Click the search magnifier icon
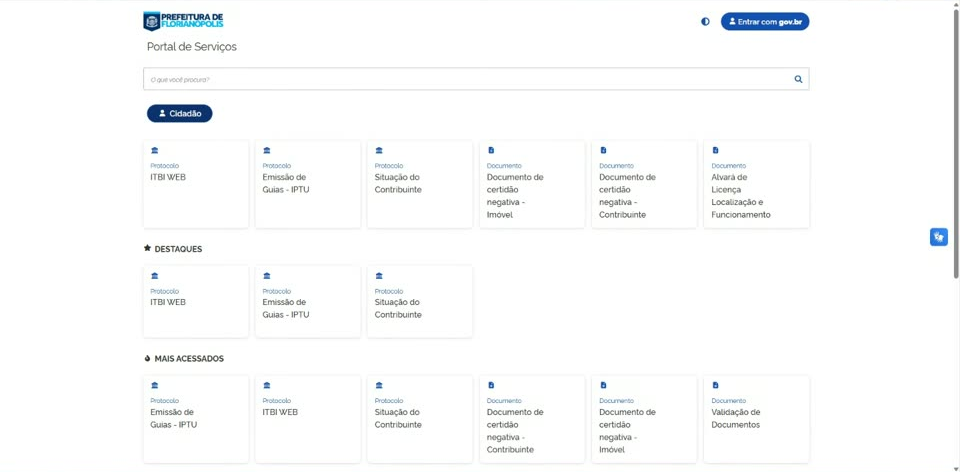This screenshot has width=960, height=472. [798, 79]
